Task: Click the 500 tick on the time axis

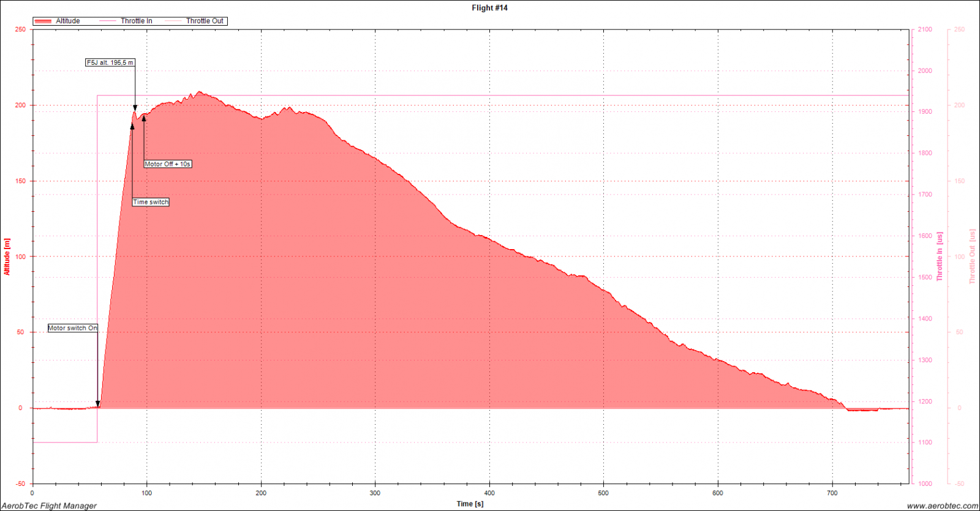Action: click(x=603, y=493)
